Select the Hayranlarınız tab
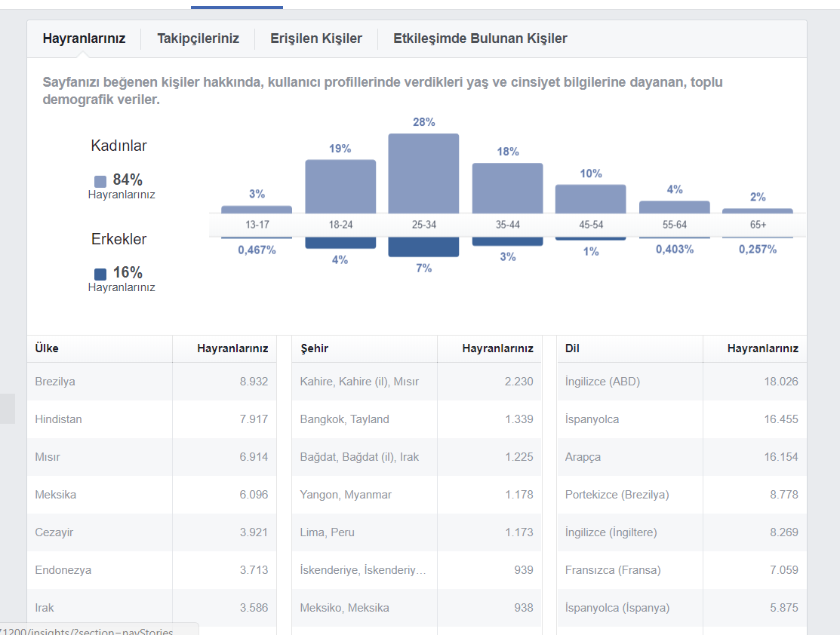Screen dimensions: 840x635 click(84, 38)
